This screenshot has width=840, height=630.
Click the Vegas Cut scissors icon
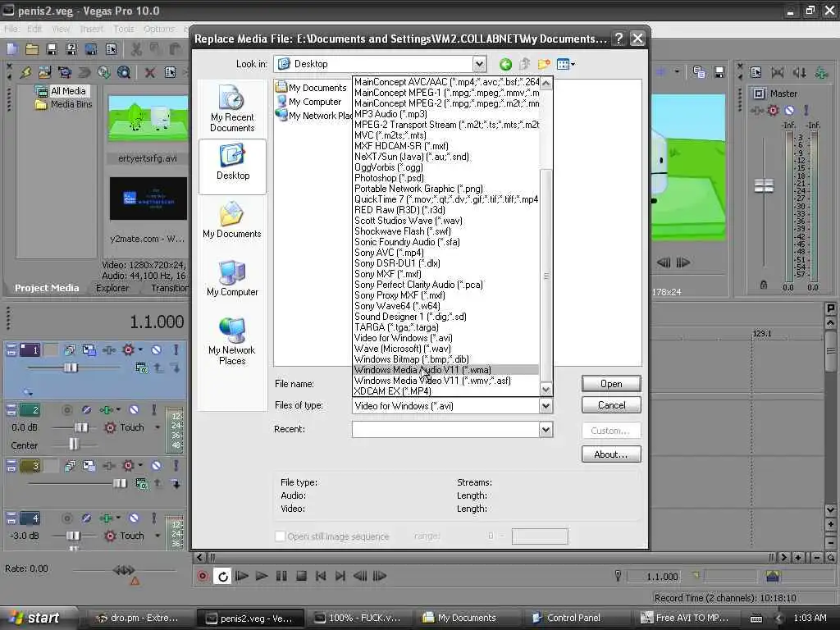tap(137, 50)
